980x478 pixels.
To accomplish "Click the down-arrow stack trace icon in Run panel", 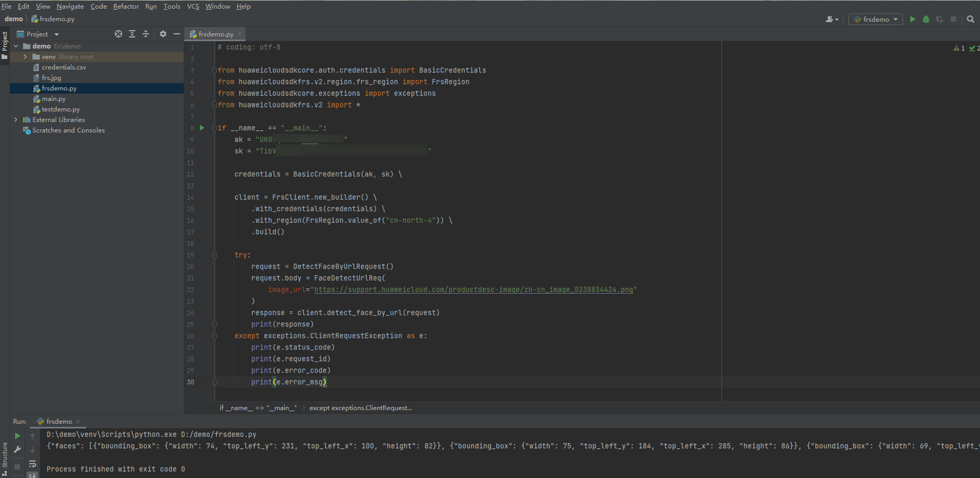I will (x=32, y=449).
